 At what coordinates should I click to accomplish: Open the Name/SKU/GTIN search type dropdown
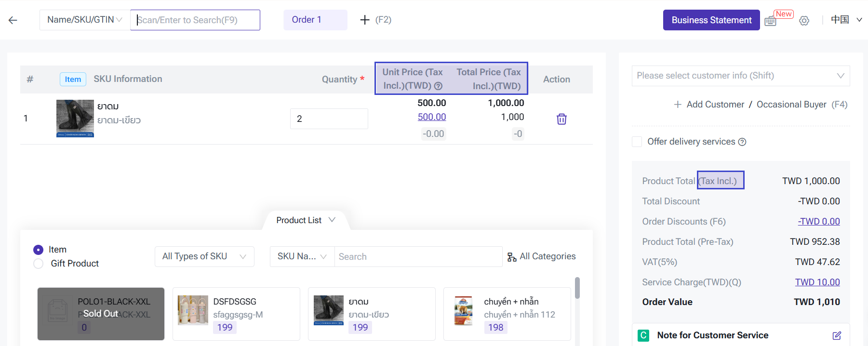85,20
